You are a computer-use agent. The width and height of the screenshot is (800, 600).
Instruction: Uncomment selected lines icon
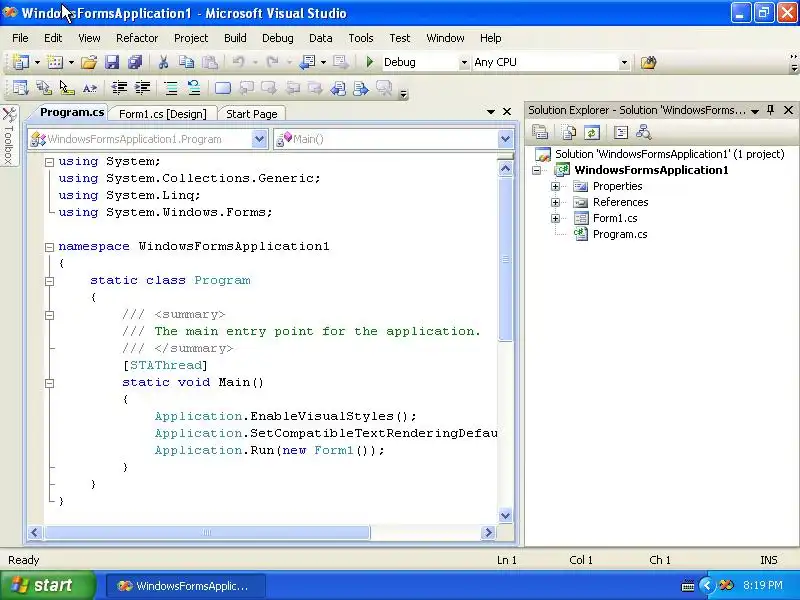tap(194, 88)
